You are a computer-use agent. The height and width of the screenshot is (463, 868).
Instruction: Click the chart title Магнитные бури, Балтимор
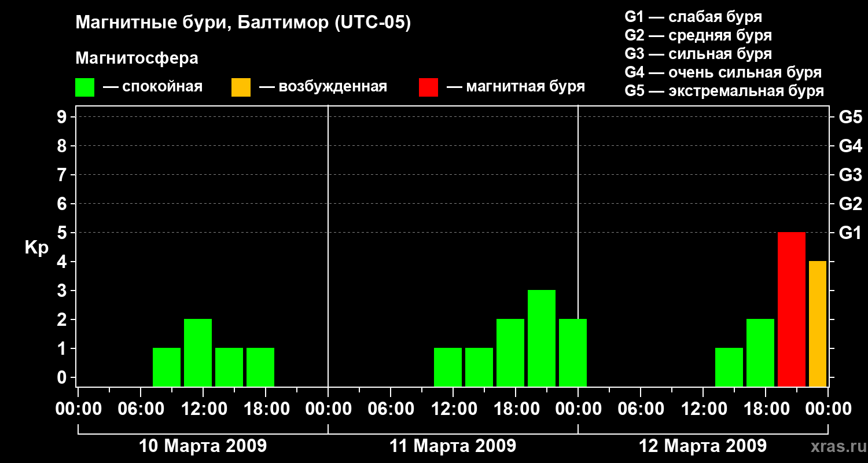pos(243,24)
